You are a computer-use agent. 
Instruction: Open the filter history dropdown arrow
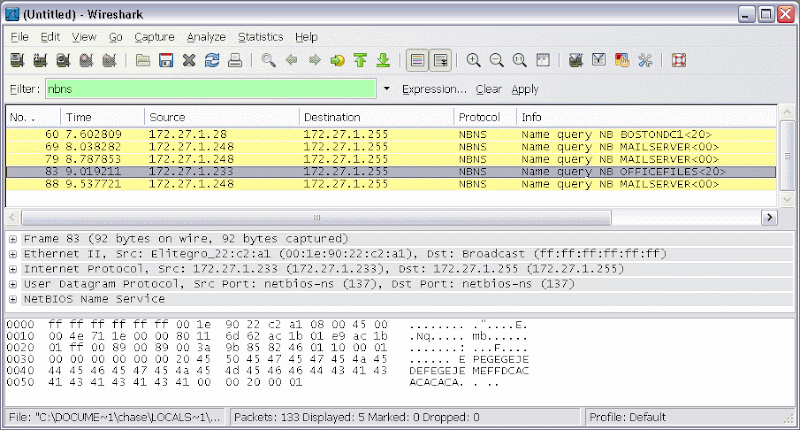(x=387, y=89)
